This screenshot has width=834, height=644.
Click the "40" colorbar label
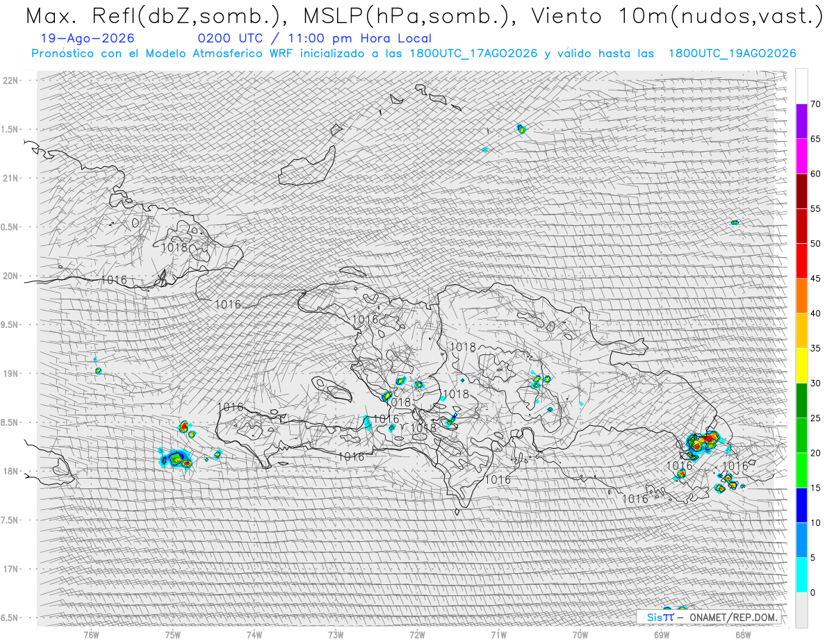coord(815,313)
